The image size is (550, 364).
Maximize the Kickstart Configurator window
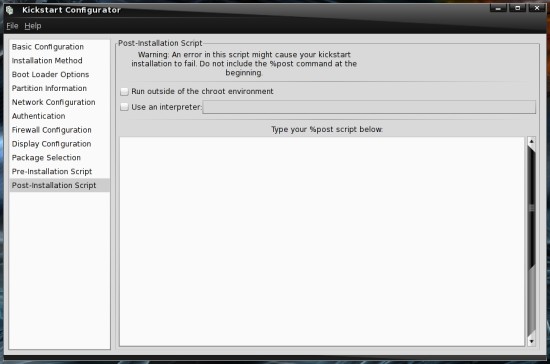coord(517,8)
